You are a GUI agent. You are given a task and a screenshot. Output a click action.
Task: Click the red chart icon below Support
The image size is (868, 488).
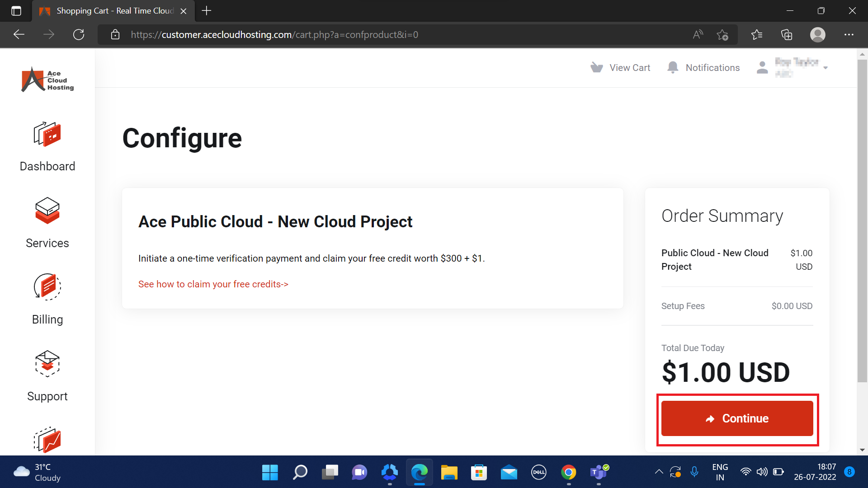(47, 440)
